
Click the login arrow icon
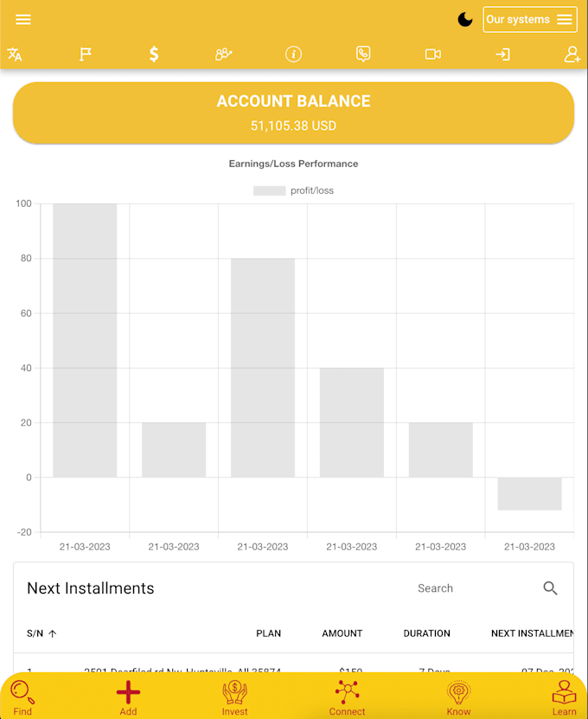(502, 55)
